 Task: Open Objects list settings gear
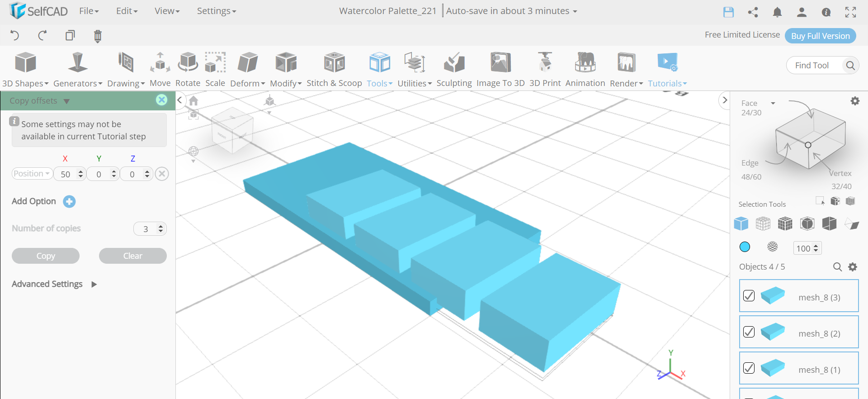coord(853,267)
